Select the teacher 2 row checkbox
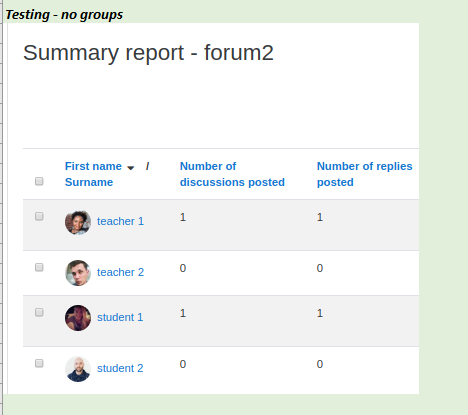The width and height of the screenshot is (468, 415). 39,267
